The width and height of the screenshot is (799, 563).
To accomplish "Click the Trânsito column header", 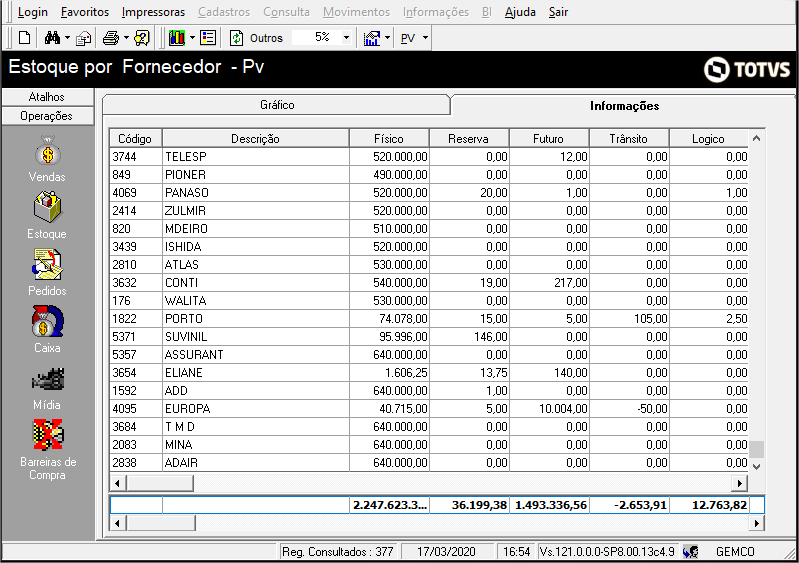I will (x=629, y=139).
